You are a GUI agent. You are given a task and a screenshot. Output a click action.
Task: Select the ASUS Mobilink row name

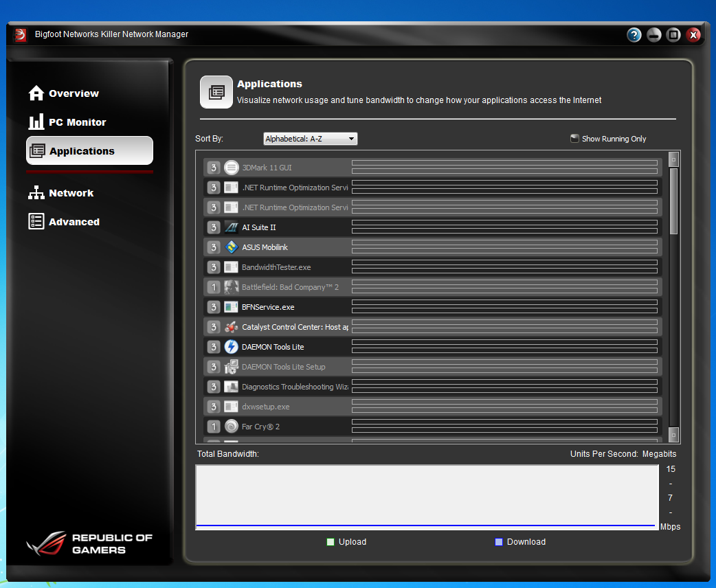pyautogui.click(x=265, y=247)
